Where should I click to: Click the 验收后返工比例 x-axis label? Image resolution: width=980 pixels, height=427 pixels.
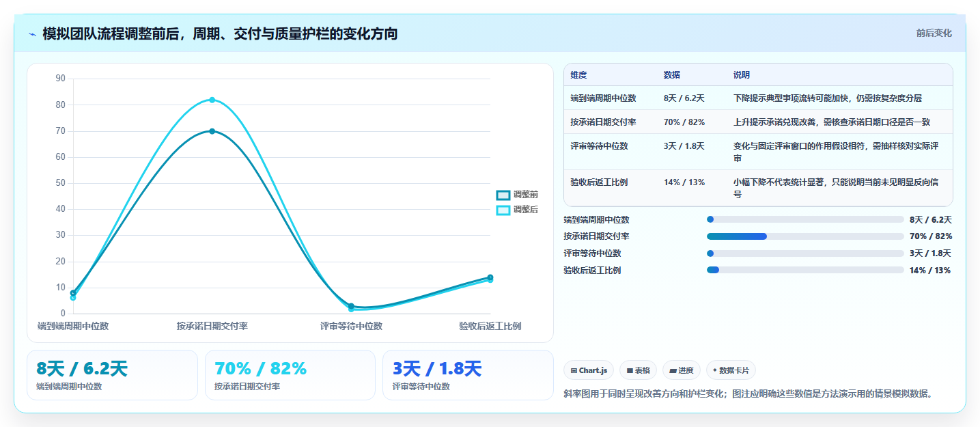490,326
